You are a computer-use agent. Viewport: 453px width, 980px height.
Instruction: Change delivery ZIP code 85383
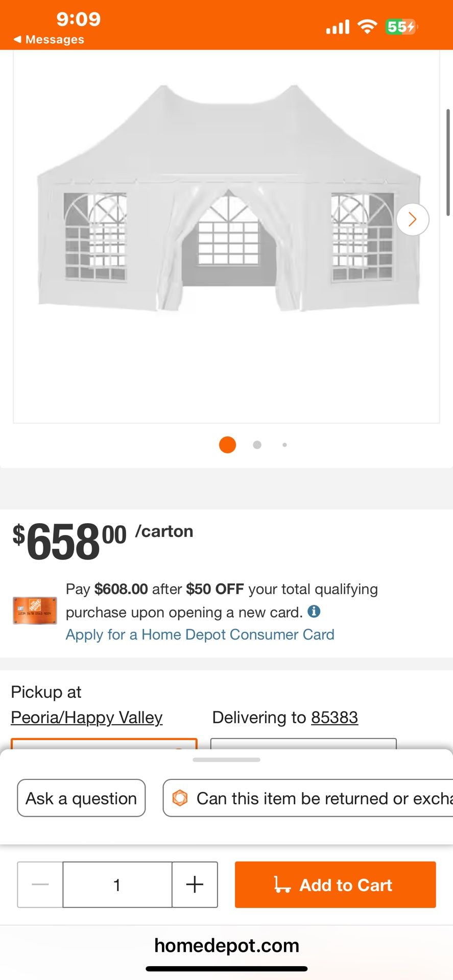[335, 717]
